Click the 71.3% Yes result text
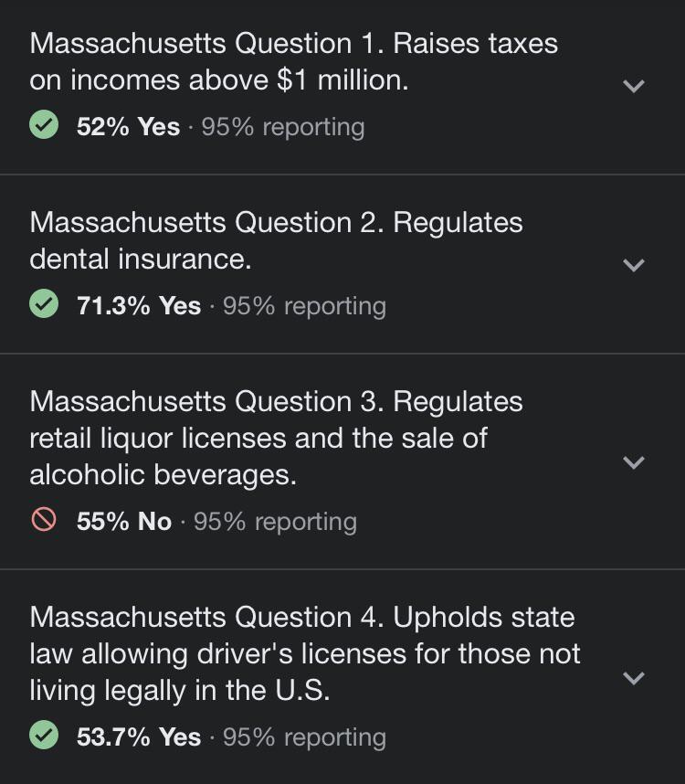Screen dimensions: 685x784 [139, 305]
